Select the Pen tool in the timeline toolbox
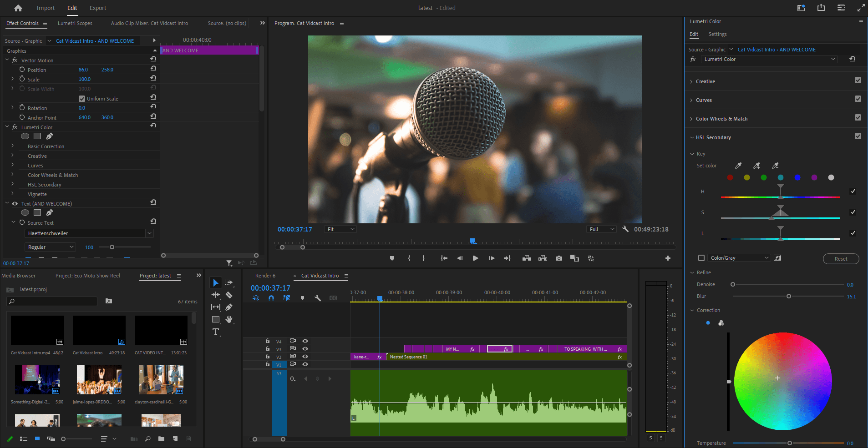 tap(229, 307)
